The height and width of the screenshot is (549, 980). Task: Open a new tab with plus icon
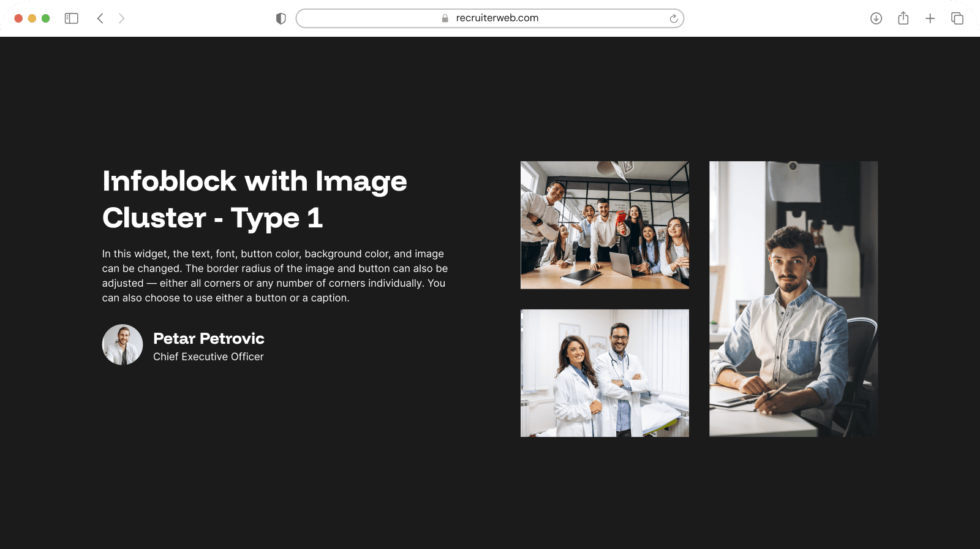coord(930,18)
